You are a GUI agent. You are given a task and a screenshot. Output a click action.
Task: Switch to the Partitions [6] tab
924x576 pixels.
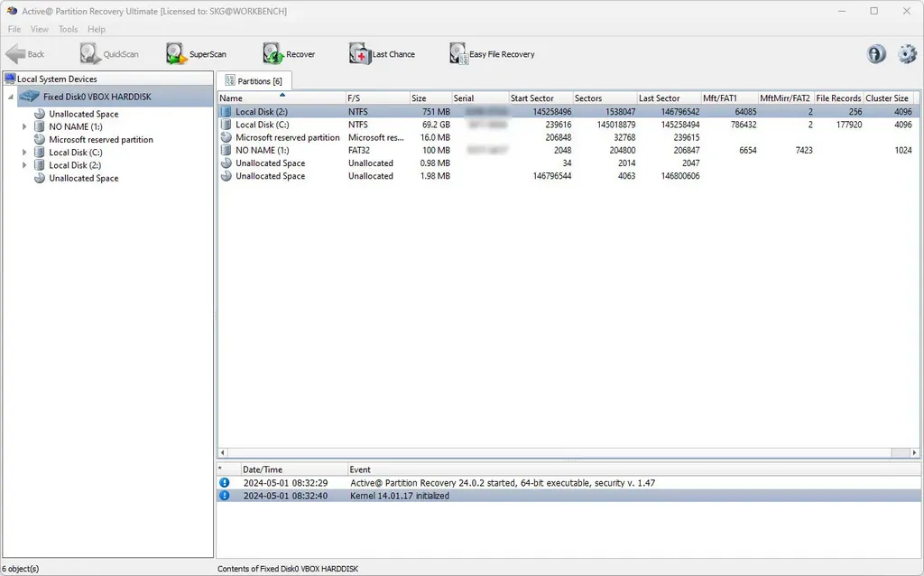254,80
